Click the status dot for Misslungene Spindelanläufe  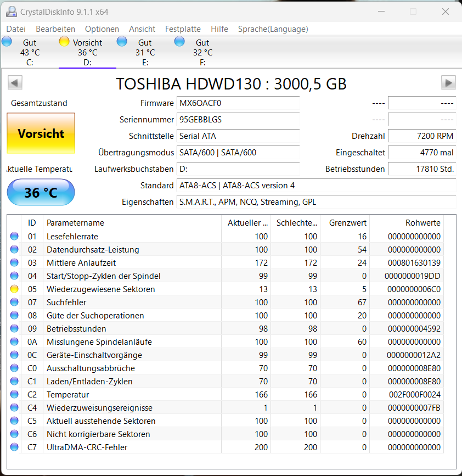coord(14,341)
